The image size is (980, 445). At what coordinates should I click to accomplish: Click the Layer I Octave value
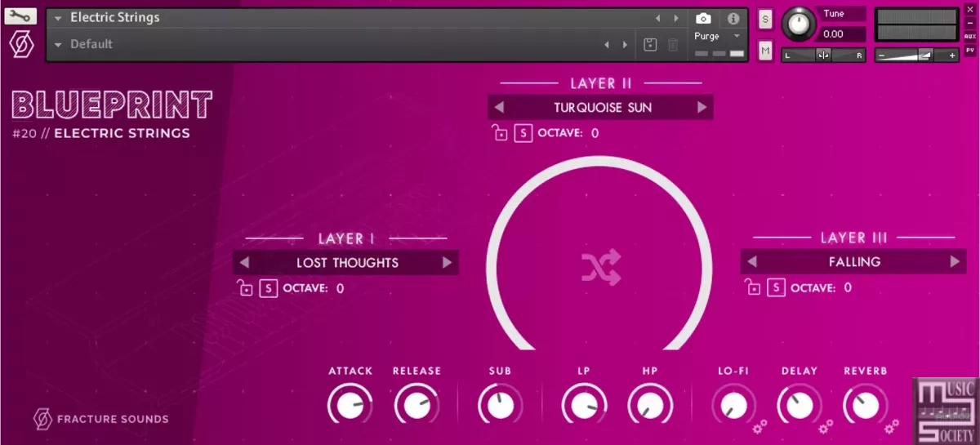coord(341,288)
